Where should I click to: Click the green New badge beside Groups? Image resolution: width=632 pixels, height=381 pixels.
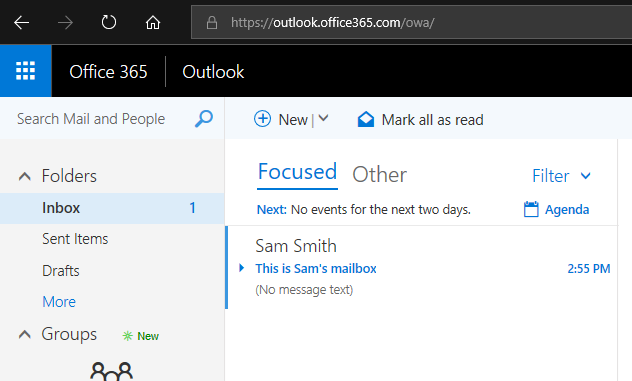click(141, 336)
